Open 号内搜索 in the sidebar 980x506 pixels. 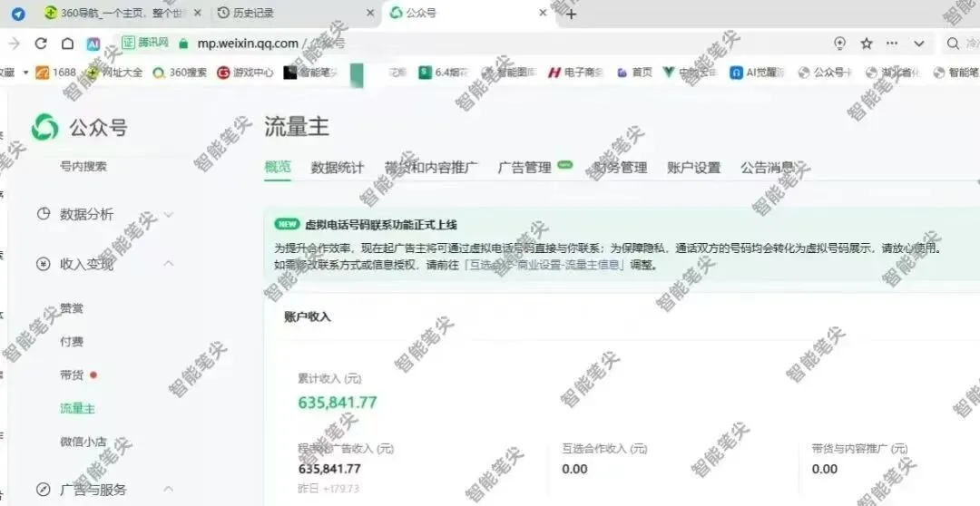pos(83,167)
